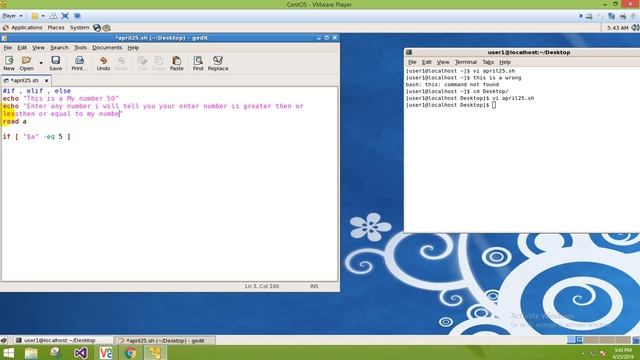The height and width of the screenshot is (360, 640).
Task: Open the VMware Player taskbar icon
Action: point(155,353)
